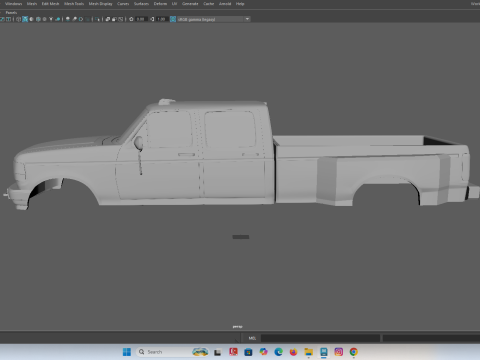The image size is (480, 360).
Task: Open the viewport Panels menu
Action: pyautogui.click(x=11, y=12)
